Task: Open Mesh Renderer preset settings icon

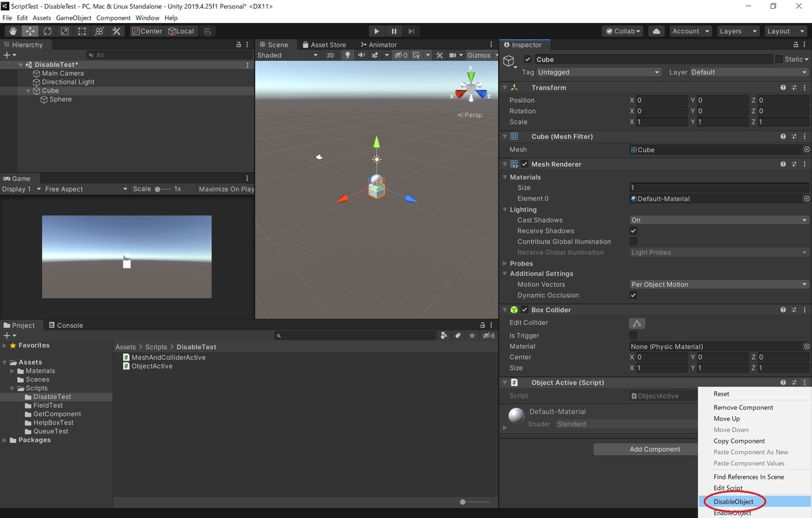Action: (794, 164)
